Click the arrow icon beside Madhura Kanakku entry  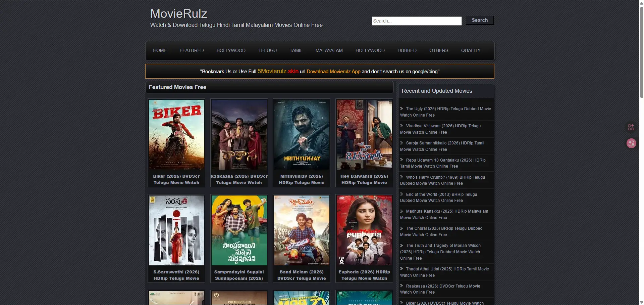tap(401, 211)
